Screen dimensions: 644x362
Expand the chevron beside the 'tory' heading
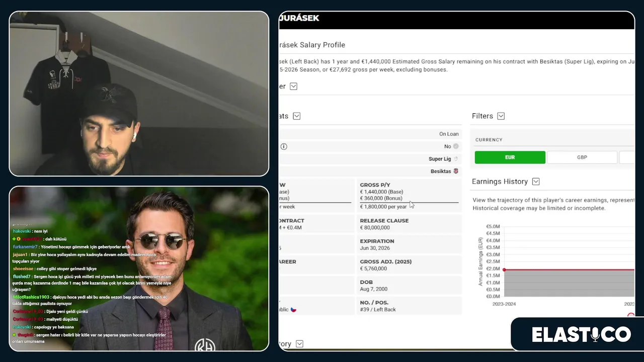[299, 344]
